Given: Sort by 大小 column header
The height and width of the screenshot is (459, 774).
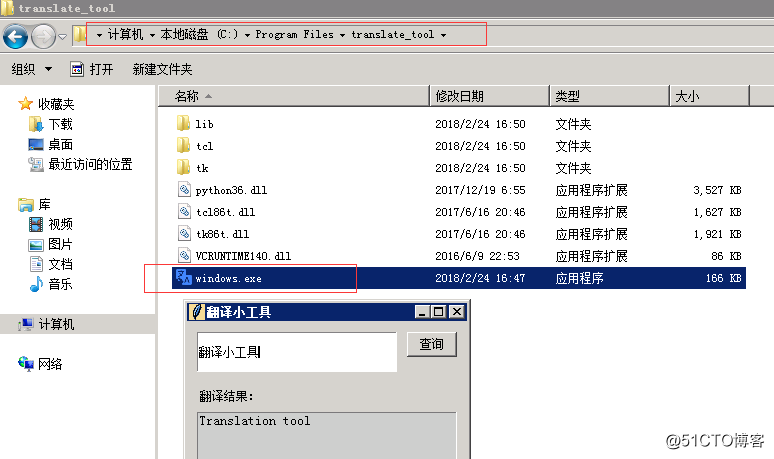Looking at the screenshot, I should tap(709, 96).
